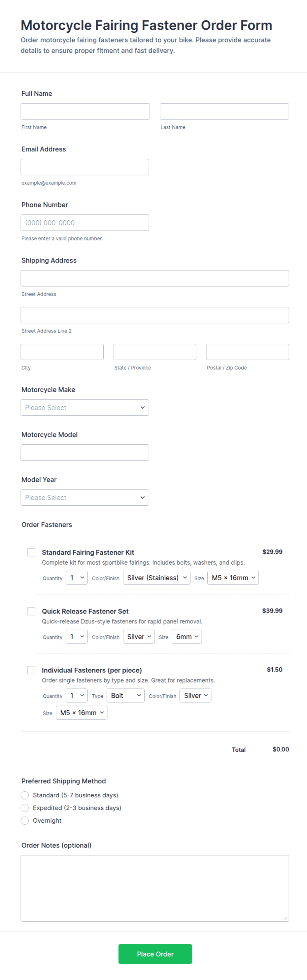Click the Phone Number field
307x980 pixels.
(85, 223)
